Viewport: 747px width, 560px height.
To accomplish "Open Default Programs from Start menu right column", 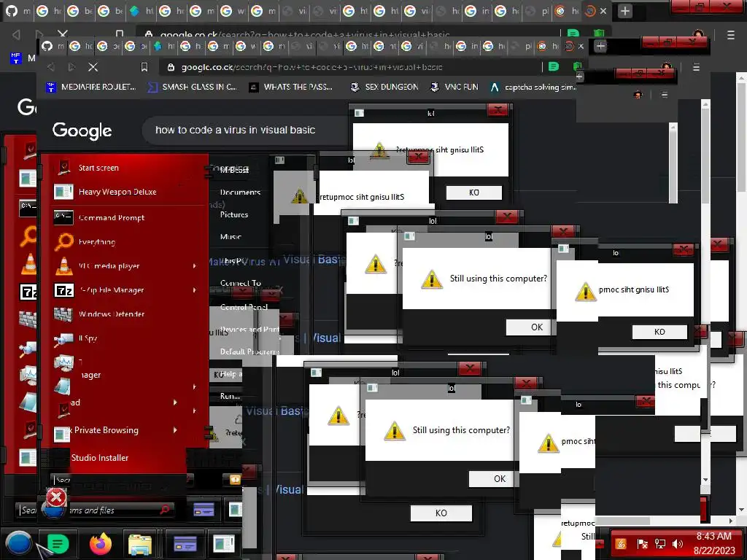I will click(x=249, y=351).
